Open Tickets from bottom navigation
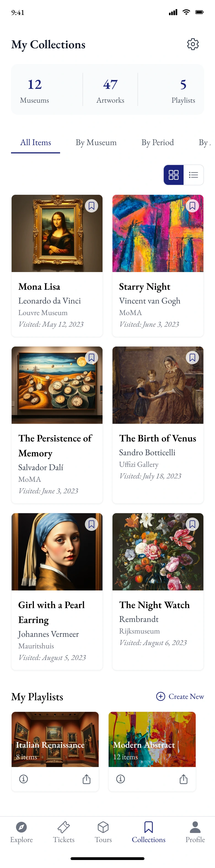 pyautogui.click(x=64, y=832)
